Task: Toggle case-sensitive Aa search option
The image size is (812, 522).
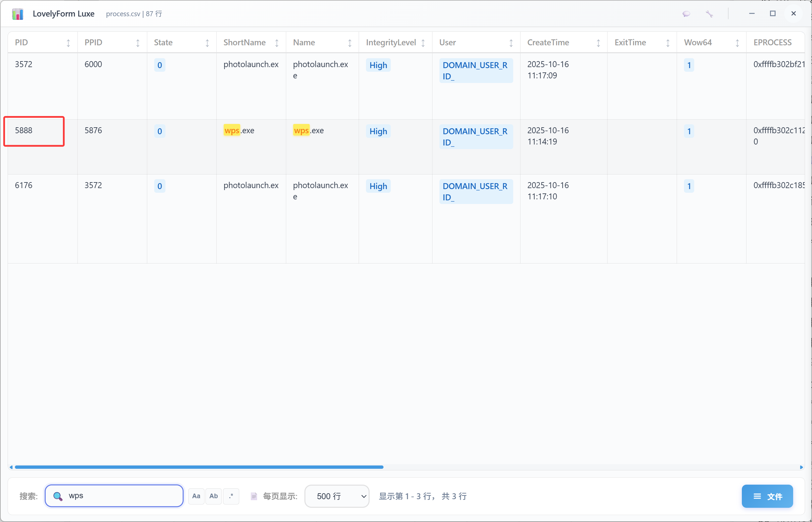Action: point(196,496)
